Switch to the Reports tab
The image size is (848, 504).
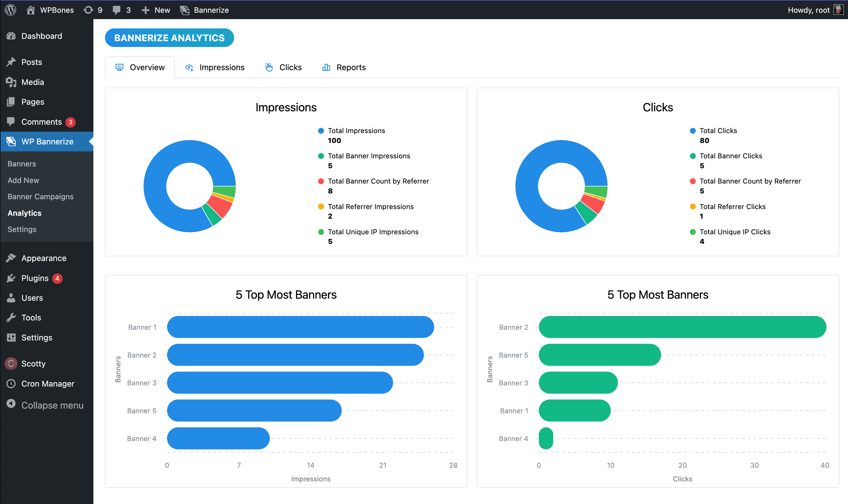point(344,67)
